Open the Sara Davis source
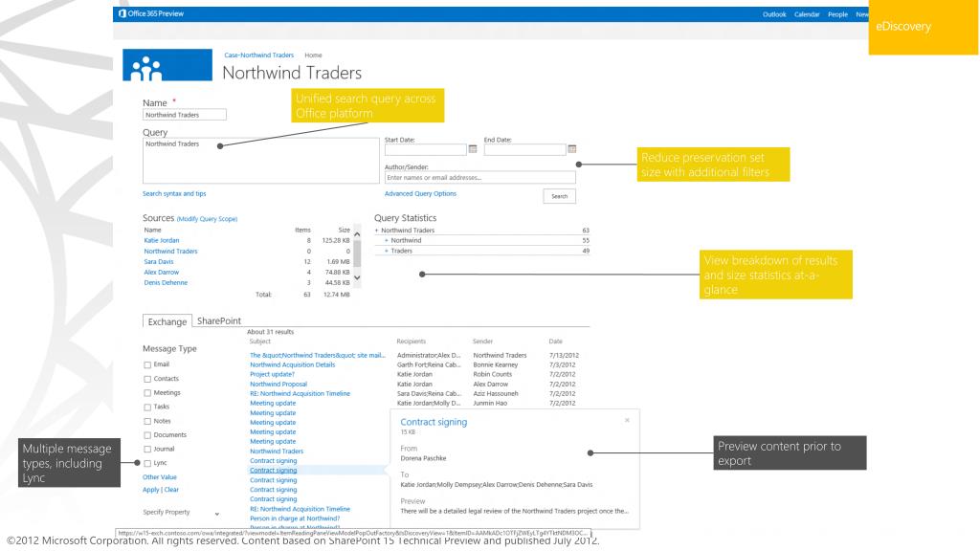 pos(159,262)
